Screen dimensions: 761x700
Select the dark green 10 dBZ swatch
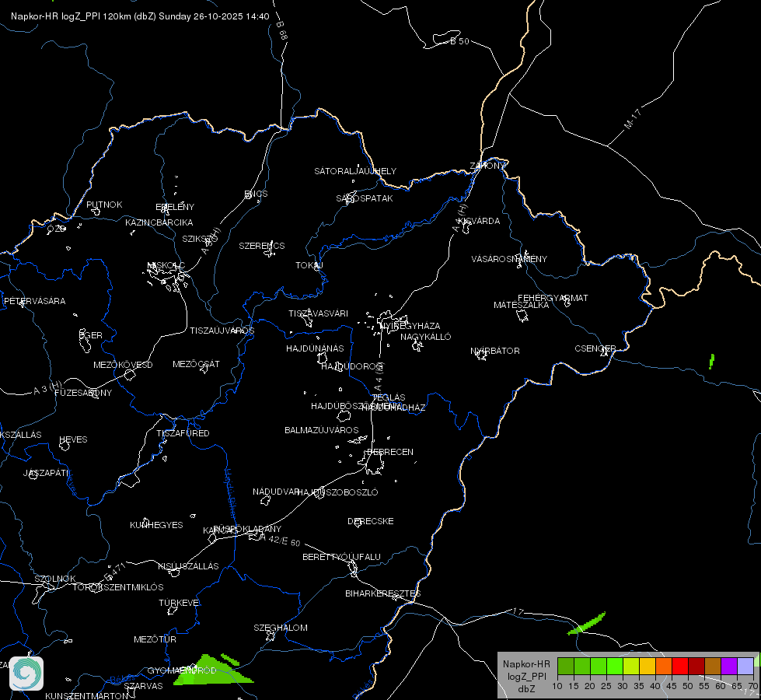pyautogui.click(x=565, y=666)
